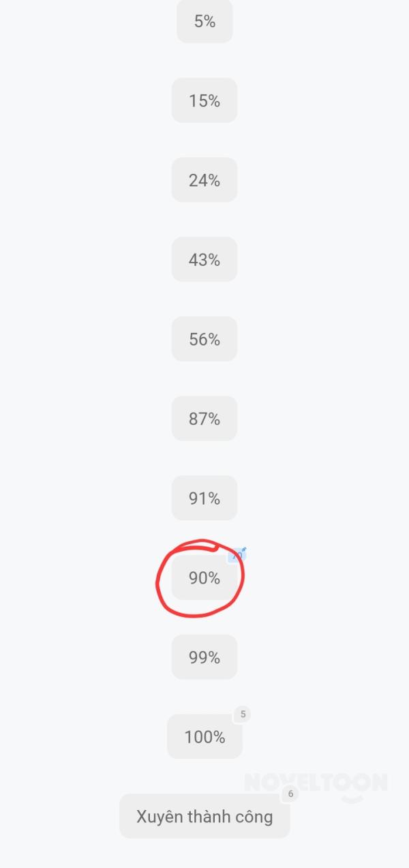Click the 91% message bubble
Screen dimensions: 409x868
coord(204,498)
